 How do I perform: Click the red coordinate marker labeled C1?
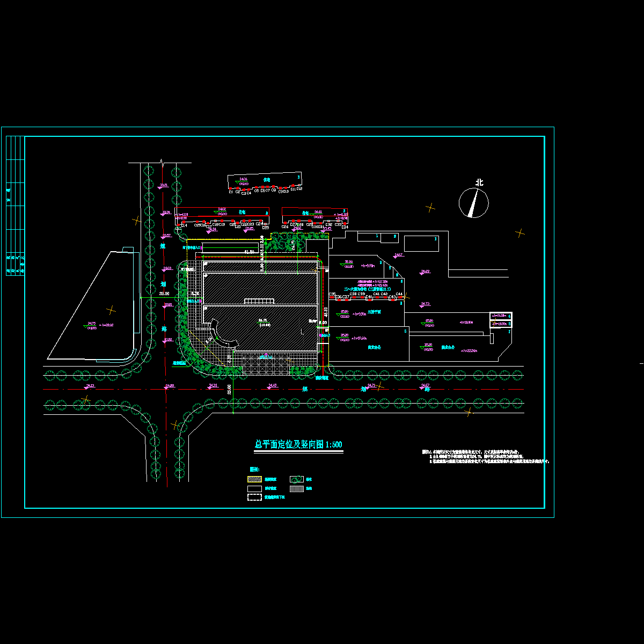coord(231,188)
